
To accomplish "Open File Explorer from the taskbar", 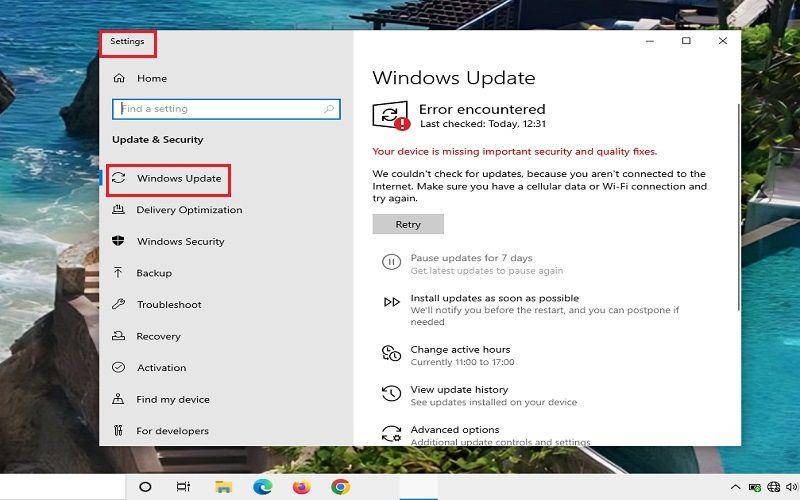I will pyautogui.click(x=223, y=487).
